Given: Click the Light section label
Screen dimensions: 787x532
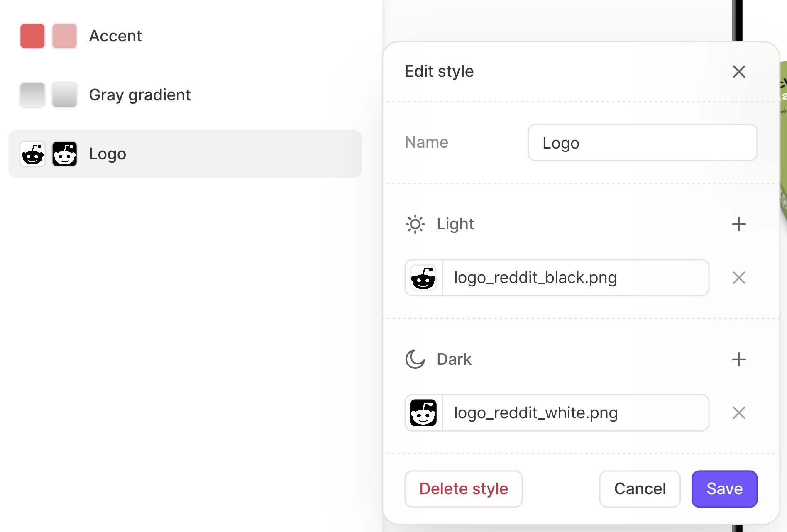Looking at the screenshot, I should point(455,224).
